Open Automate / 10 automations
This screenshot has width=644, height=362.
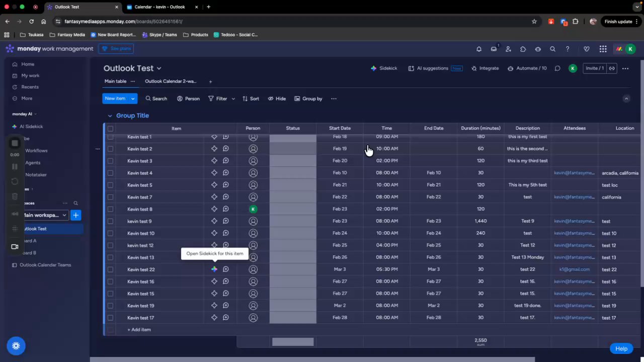[527, 68]
